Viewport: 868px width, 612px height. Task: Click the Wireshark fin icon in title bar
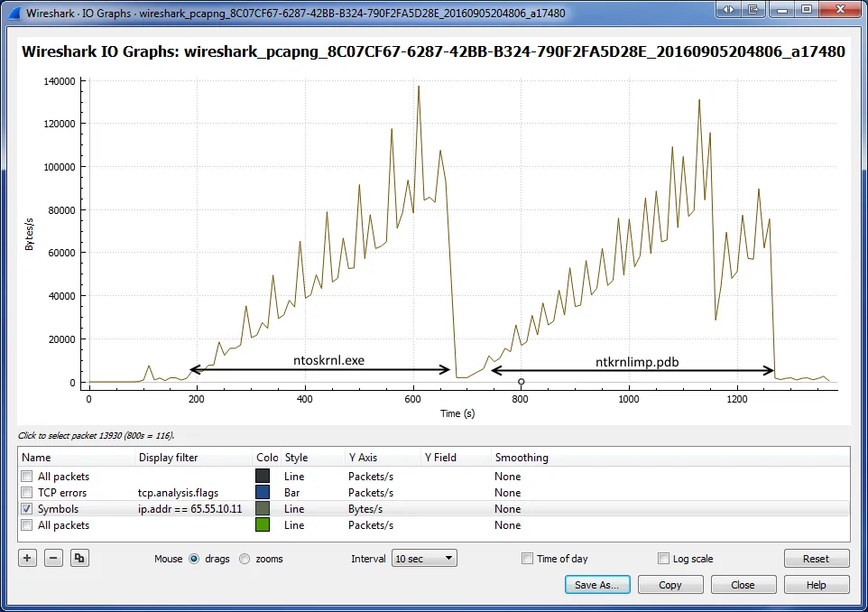[14, 13]
